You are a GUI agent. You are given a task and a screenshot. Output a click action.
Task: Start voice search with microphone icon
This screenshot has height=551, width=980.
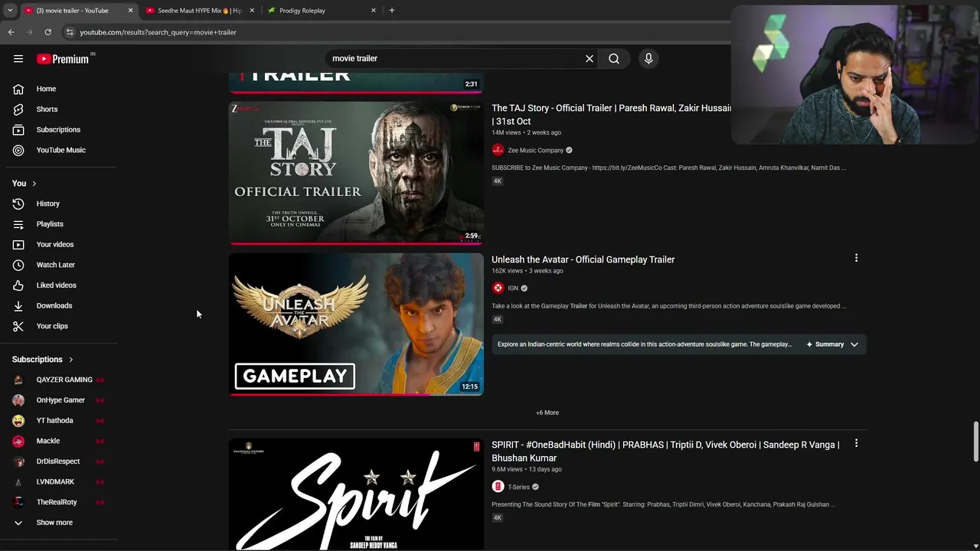coord(648,58)
